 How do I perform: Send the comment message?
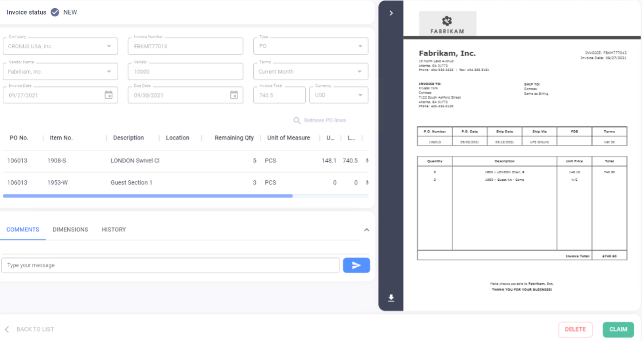[x=356, y=265]
